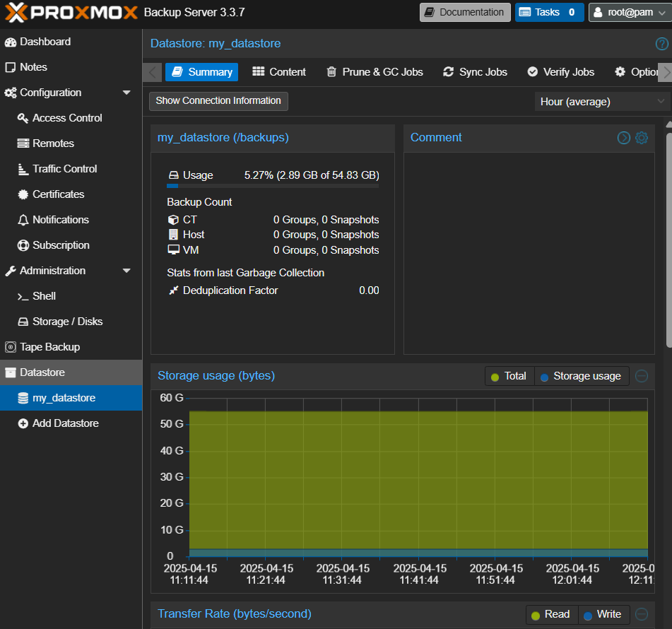Click the Comment panel gear icon
This screenshot has height=629, width=672.
[x=642, y=138]
